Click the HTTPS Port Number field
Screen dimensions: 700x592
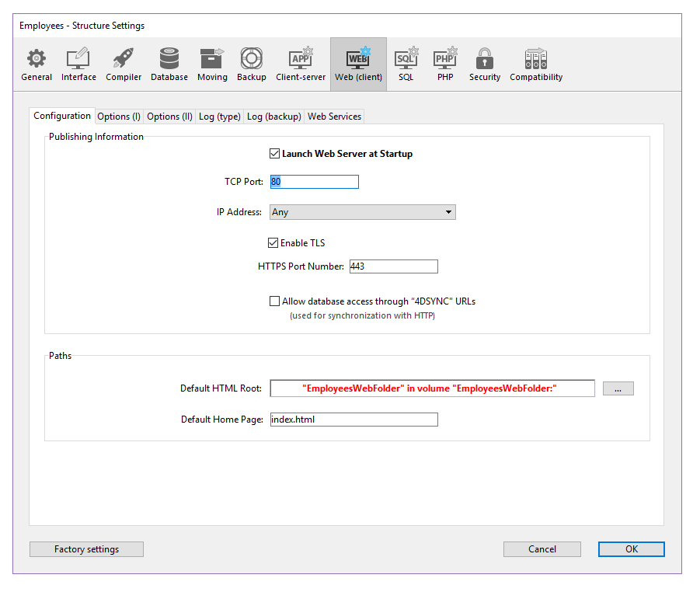(x=393, y=266)
